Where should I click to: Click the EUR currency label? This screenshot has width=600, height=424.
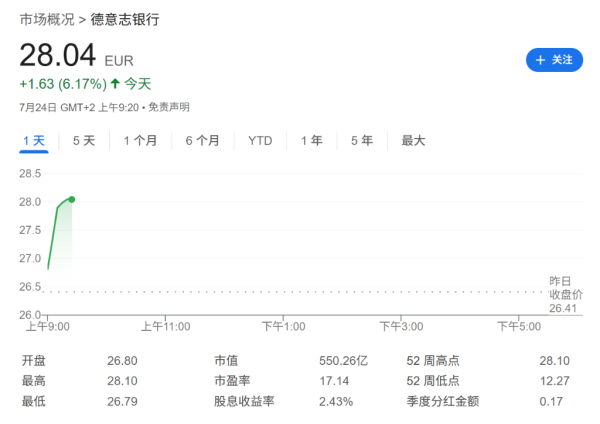pos(119,61)
